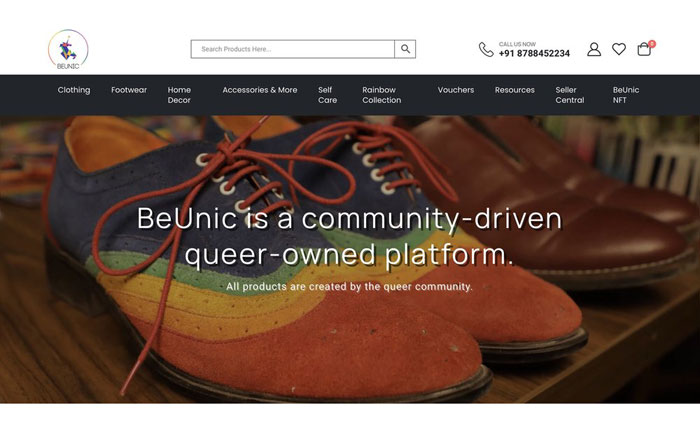700x447 pixels.
Task: Open the Vouchers page
Action: [456, 90]
